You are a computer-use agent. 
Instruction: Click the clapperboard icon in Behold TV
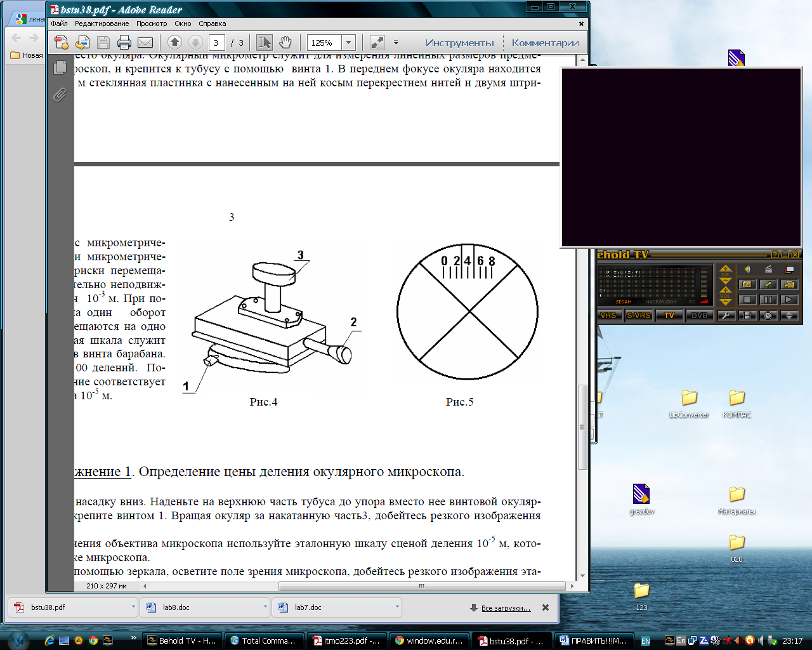768,269
